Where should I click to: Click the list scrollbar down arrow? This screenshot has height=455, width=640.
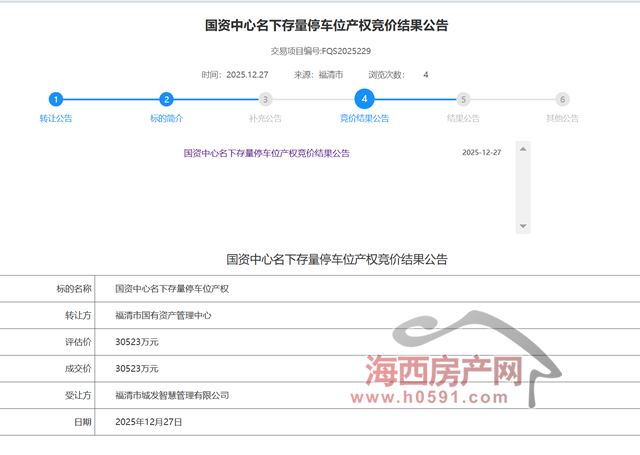[x=522, y=226]
